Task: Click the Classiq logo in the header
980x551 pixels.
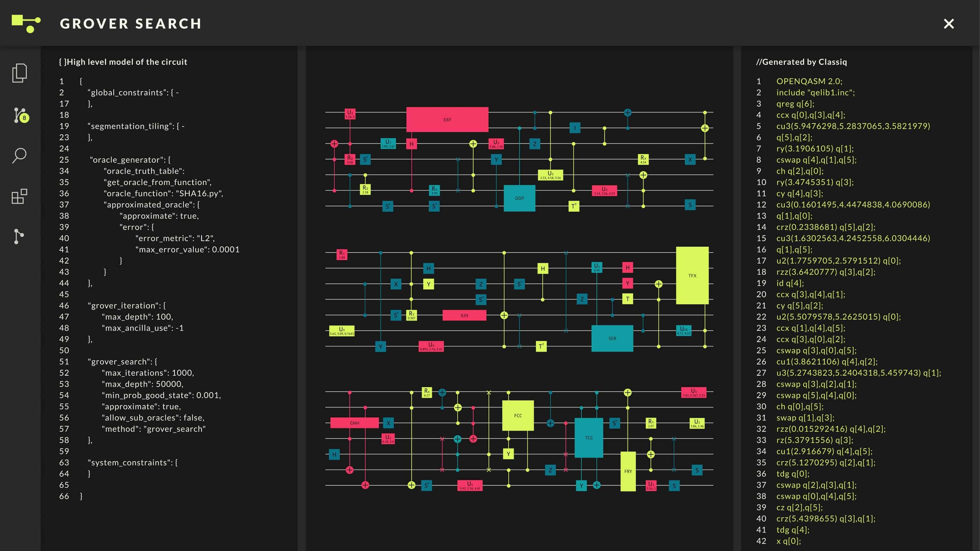Action: click(x=26, y=24)
